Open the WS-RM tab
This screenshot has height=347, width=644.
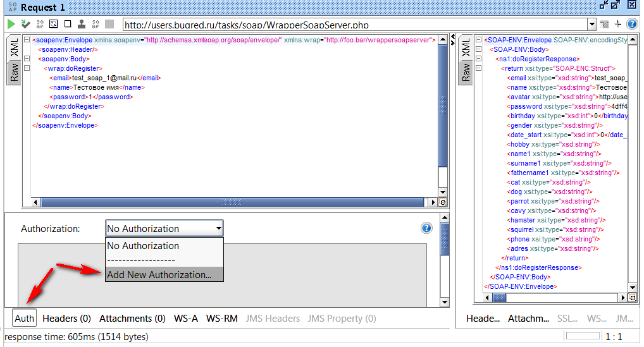click(222, 319)
